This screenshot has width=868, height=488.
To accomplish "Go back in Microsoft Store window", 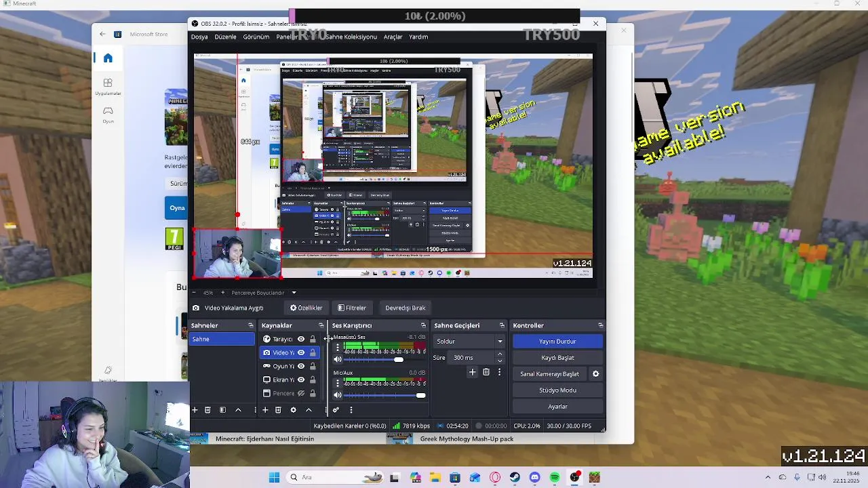I will 102,34.
